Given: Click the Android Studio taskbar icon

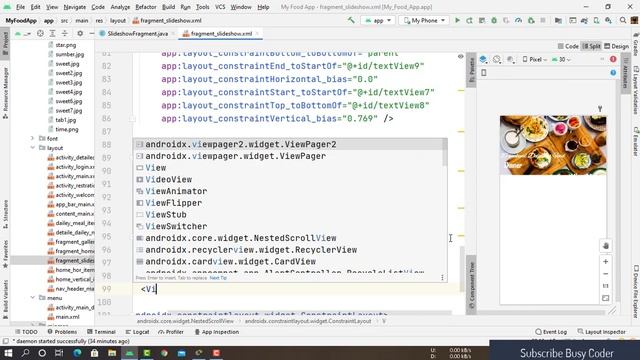Looking at the screenshot, I should tap(129, 353).
